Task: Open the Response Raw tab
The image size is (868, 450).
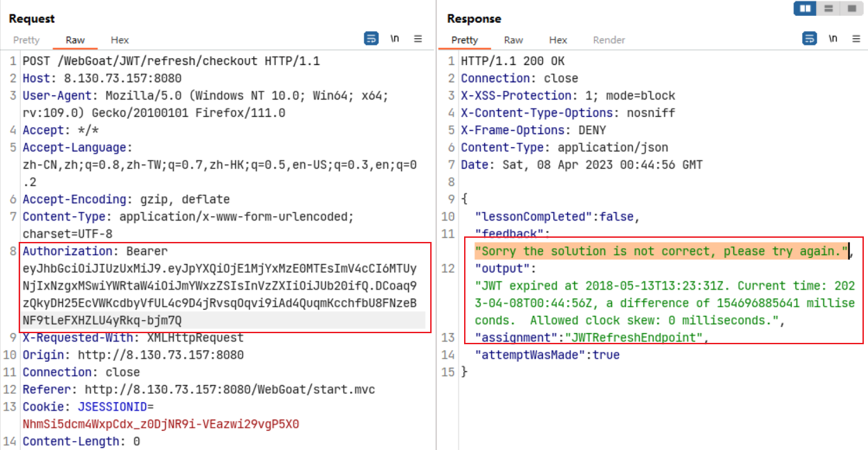Action: pos(513,40)
